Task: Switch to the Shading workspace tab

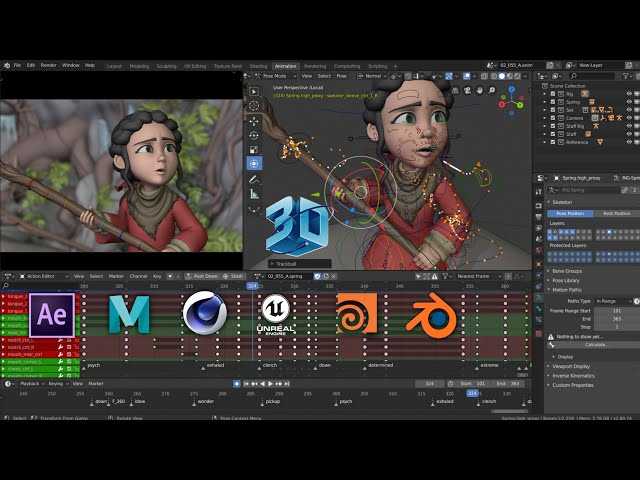Action: point(258,66)
